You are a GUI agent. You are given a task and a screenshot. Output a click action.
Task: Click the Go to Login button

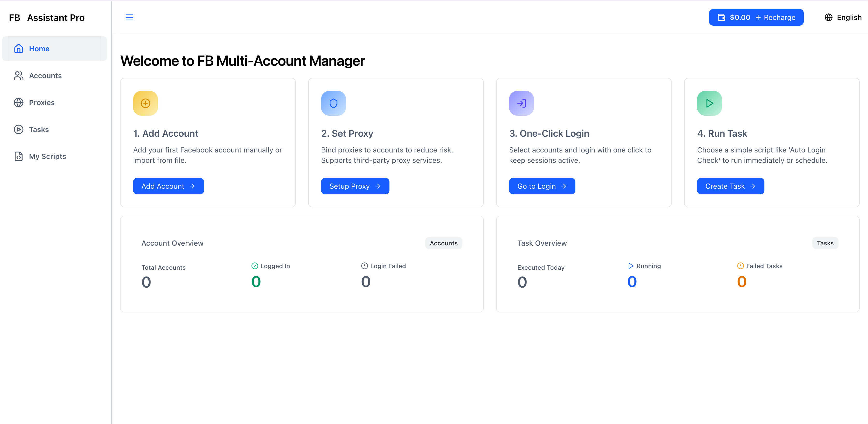point(541,186)
